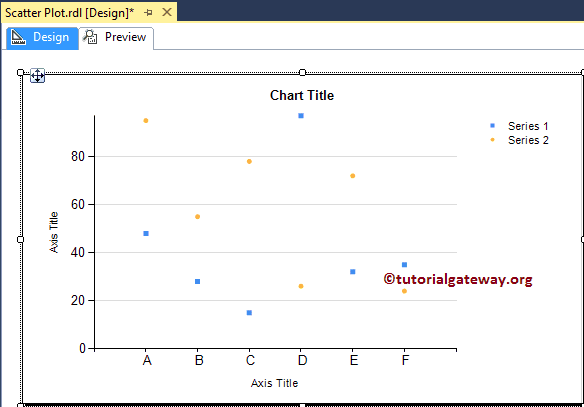Select the orange Series 2 point at category B
The width and height of the screenshot is (584, 407).
[197, 217]
